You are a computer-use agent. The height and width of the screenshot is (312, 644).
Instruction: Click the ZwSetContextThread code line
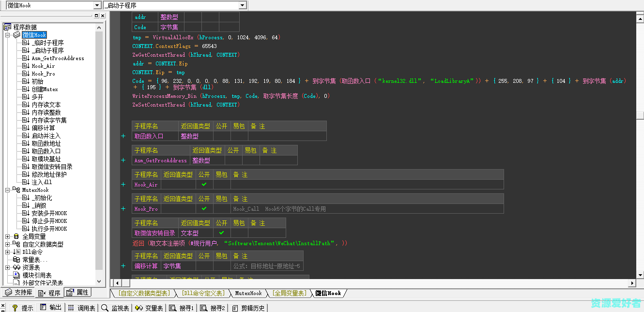point(185,105)
